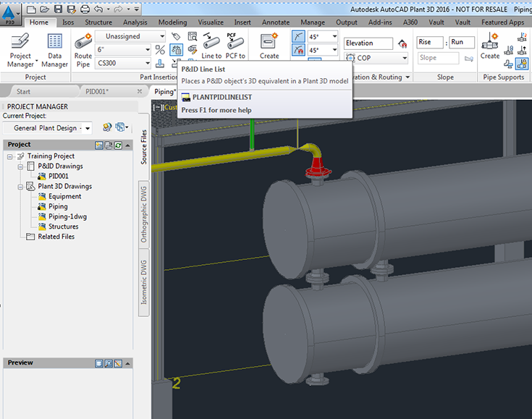The width and height of the screenshot is (532, 419).
Task: Toggle the new drawing view button in Project header
Action: click(99, 145)
